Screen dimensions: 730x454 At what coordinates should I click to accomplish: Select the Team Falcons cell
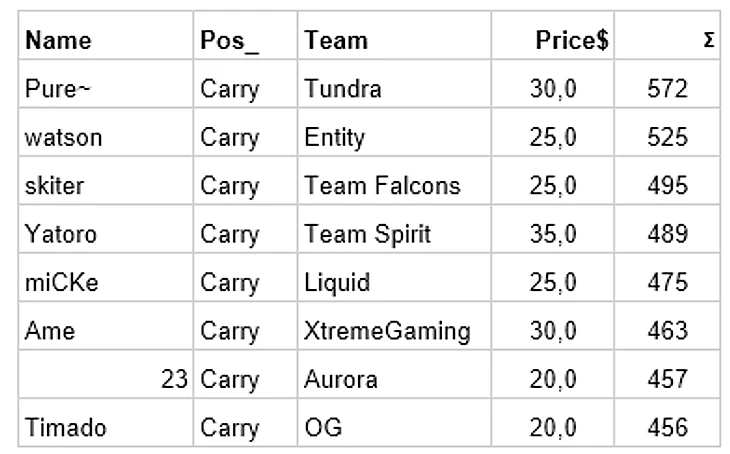[x=394, y=181]
